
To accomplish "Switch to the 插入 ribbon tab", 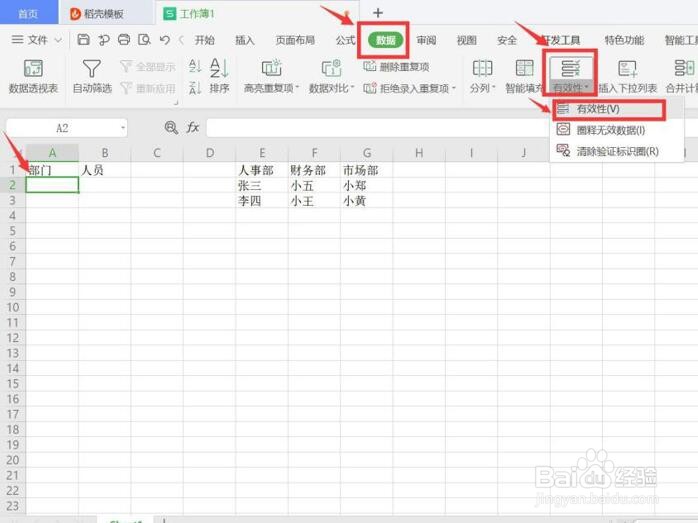I will click(245, 40).
